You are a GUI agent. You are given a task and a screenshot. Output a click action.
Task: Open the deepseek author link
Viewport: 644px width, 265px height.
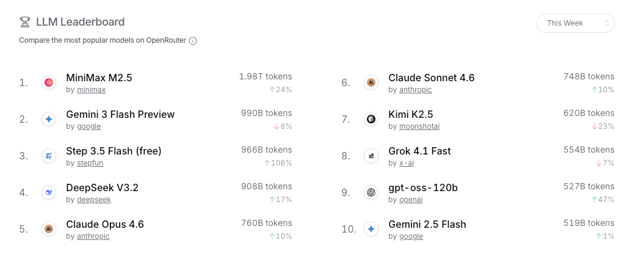[x=93, y=200]
